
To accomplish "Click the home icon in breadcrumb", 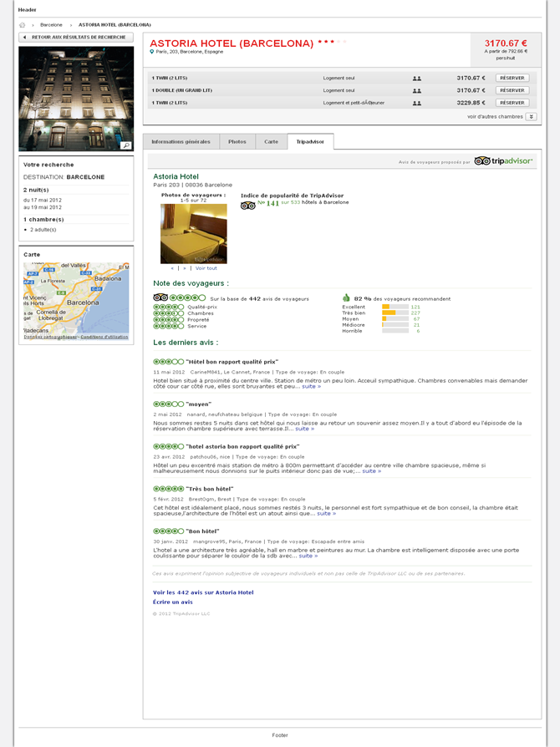I will point(23,25).
